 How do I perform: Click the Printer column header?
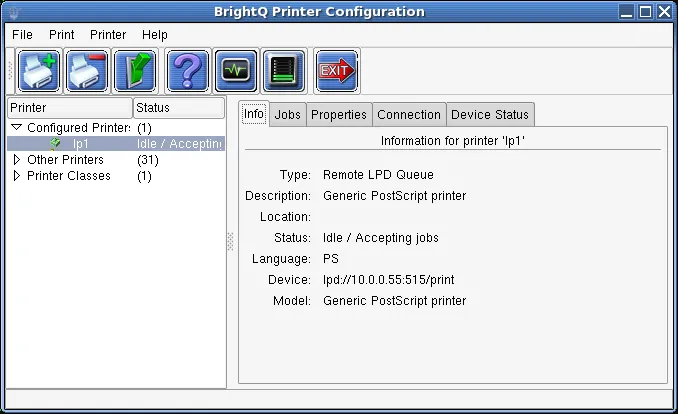[x=70, y=108]
